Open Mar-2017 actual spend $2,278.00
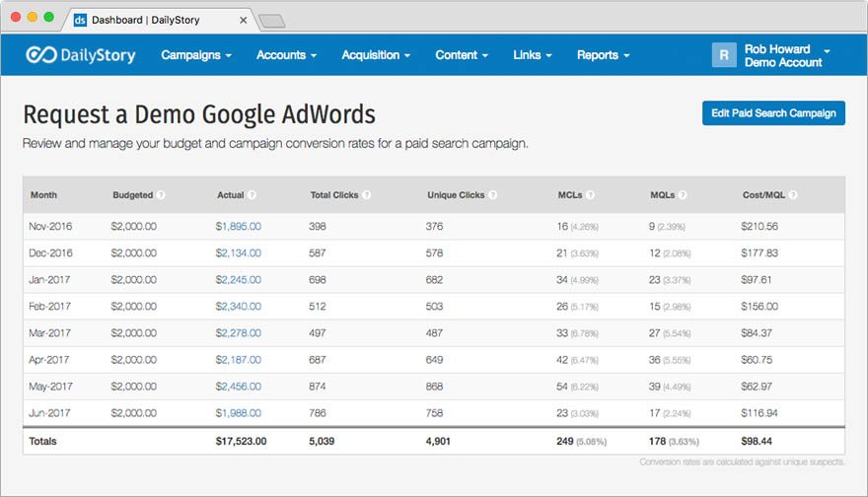This screenshot has height=497, width=868. coord(238,332)
